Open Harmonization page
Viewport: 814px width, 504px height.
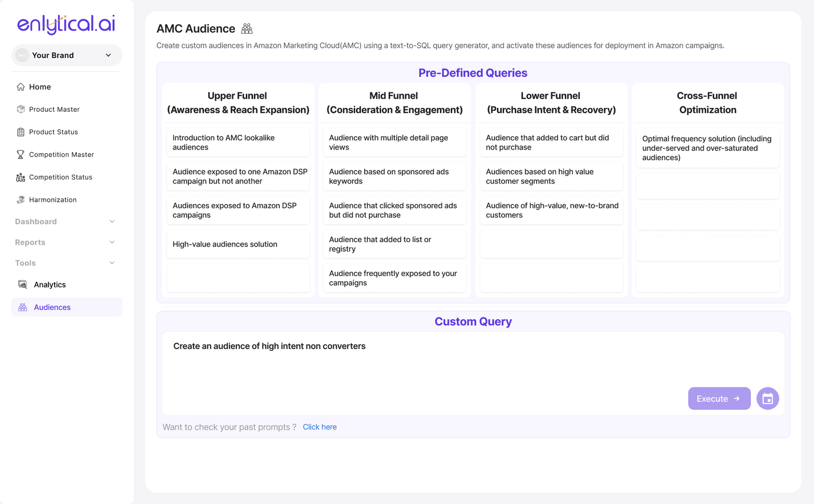[67, 200]
